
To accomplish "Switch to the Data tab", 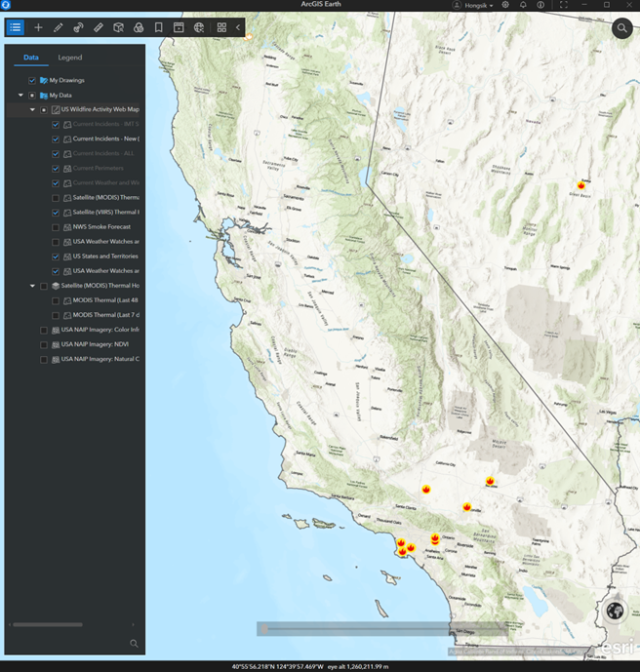I will [31, 58].
